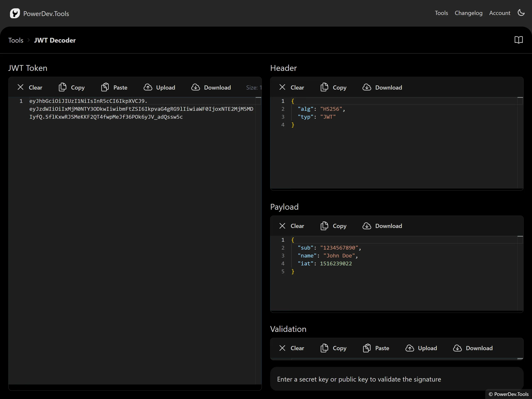Screen dimensions: 532x399
Task: Paste key into Validation editor
Action: click(376, 348)
